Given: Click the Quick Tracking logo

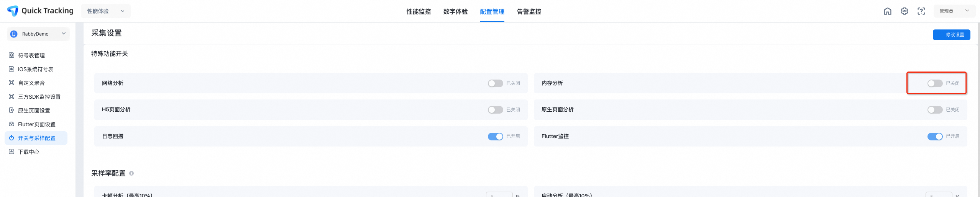Looking at the screenshot, I should tap(40, 11).
